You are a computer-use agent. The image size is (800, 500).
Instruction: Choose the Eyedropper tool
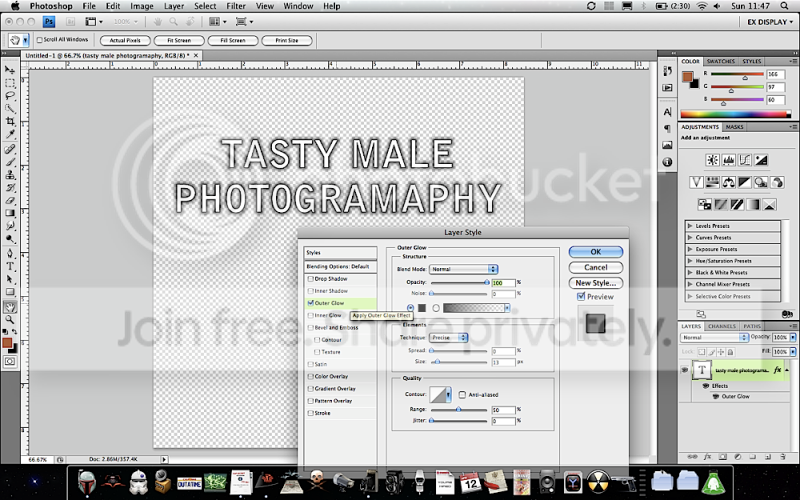(10, 134)
